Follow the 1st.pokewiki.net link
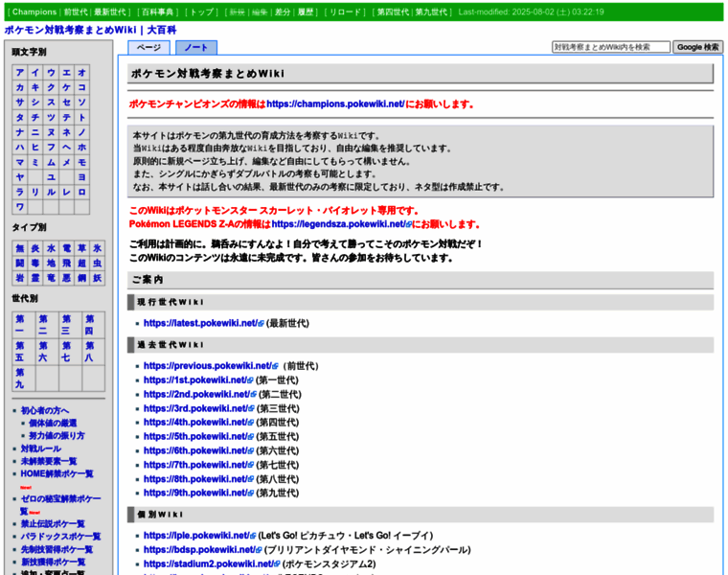Viewport: 728px width, 575px height. 198,379
